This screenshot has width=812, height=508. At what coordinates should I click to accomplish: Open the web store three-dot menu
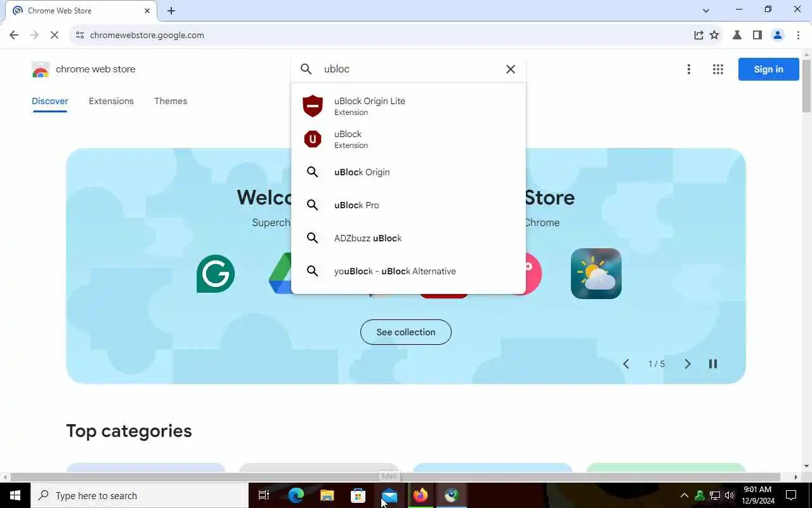pyautogui.click(x=689, y=69)
